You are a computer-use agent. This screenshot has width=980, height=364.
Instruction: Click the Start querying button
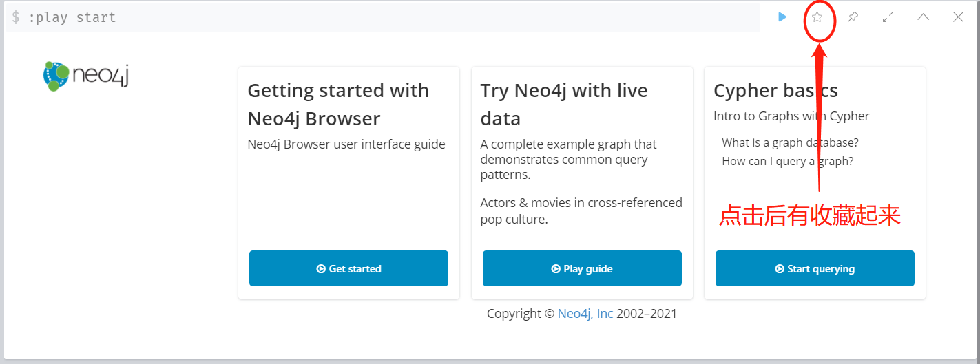click(815, 268)
